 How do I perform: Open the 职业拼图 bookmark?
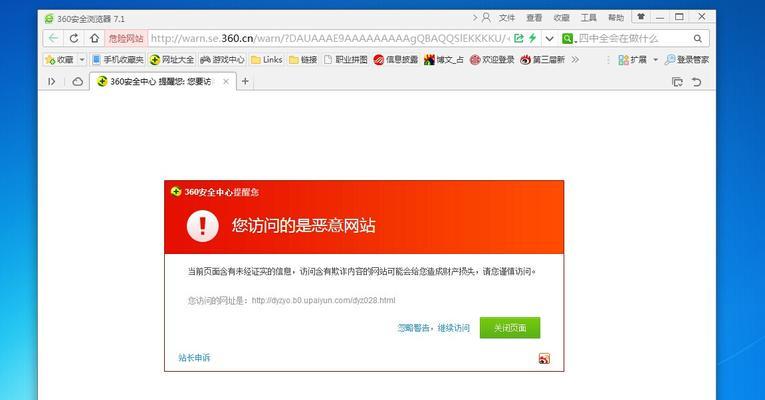tap(345, 60)
